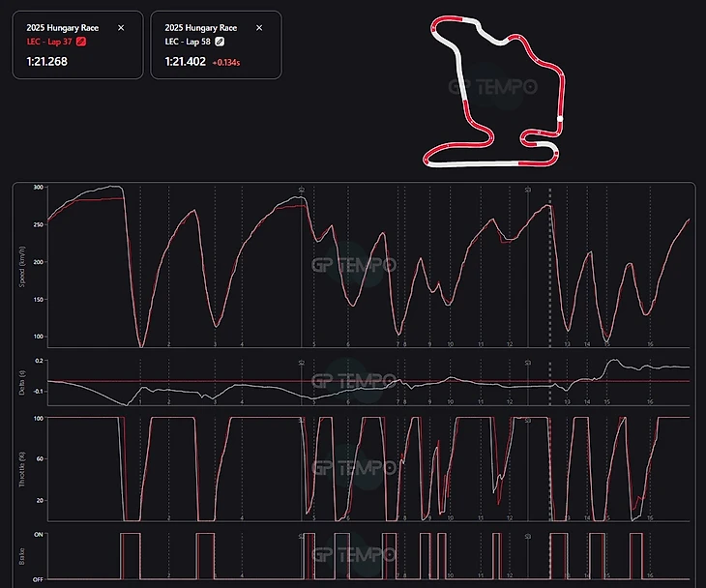Click the 'Speed (km/h)' axis label
Screen dimensions: 706x588
22,267
